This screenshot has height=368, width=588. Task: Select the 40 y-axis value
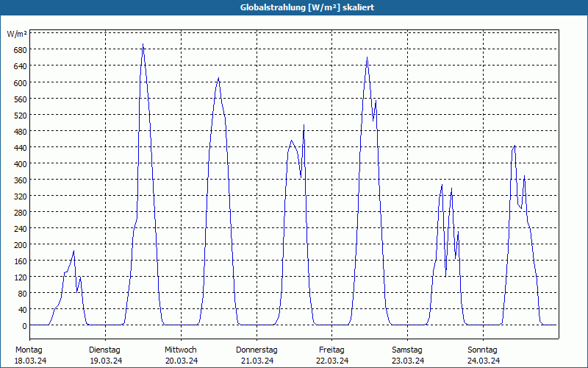click(24, 310)
